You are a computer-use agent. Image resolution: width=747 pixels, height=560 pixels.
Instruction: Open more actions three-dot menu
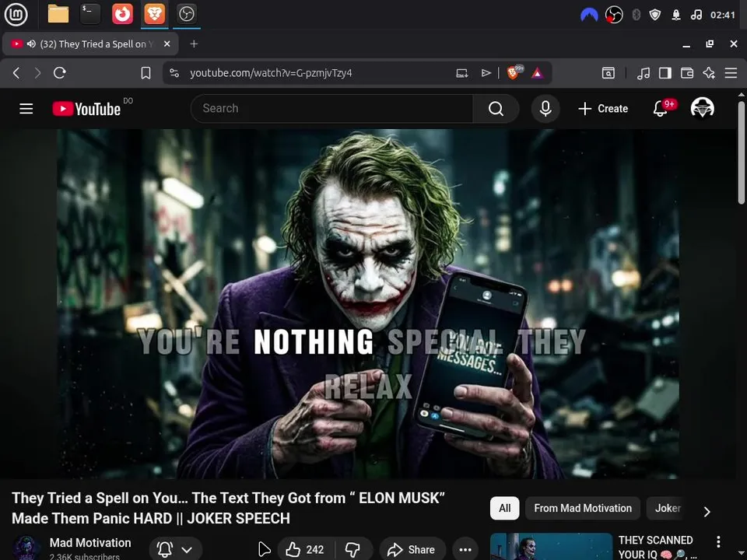[x=465, y=550]
